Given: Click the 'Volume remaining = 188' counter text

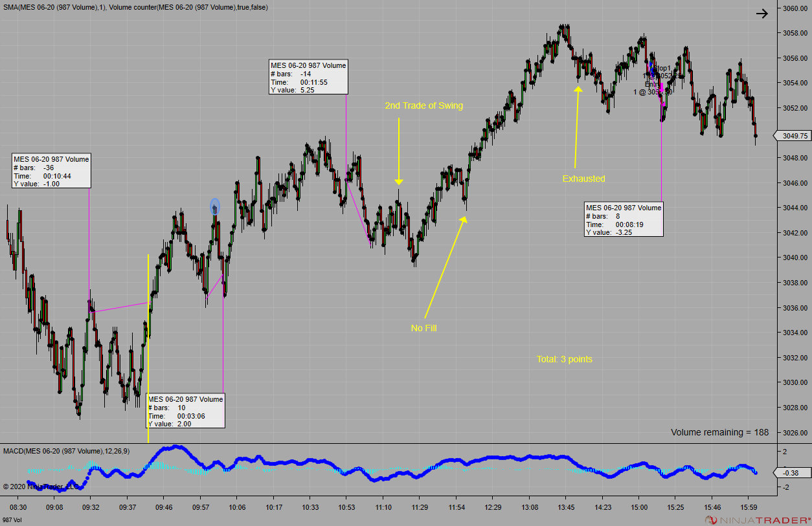Looking at the screenshot, I should click(x=719, y=432).
